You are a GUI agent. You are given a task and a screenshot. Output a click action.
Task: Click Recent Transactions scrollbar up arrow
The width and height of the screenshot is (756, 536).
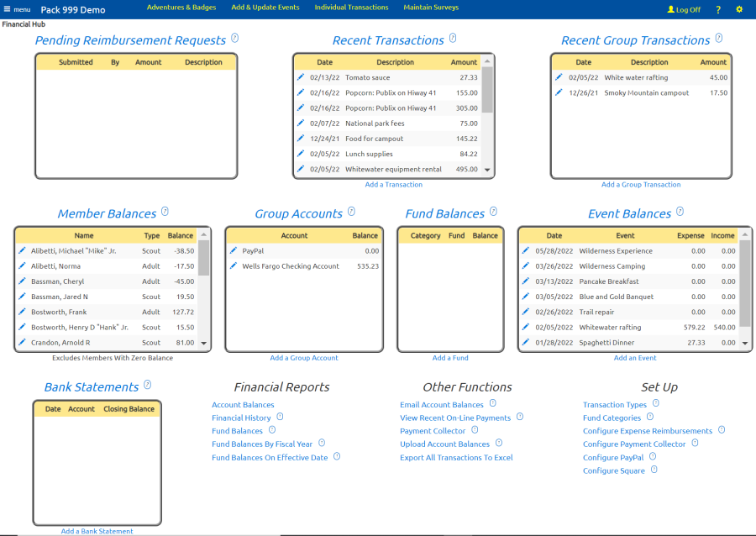[487, 61]
